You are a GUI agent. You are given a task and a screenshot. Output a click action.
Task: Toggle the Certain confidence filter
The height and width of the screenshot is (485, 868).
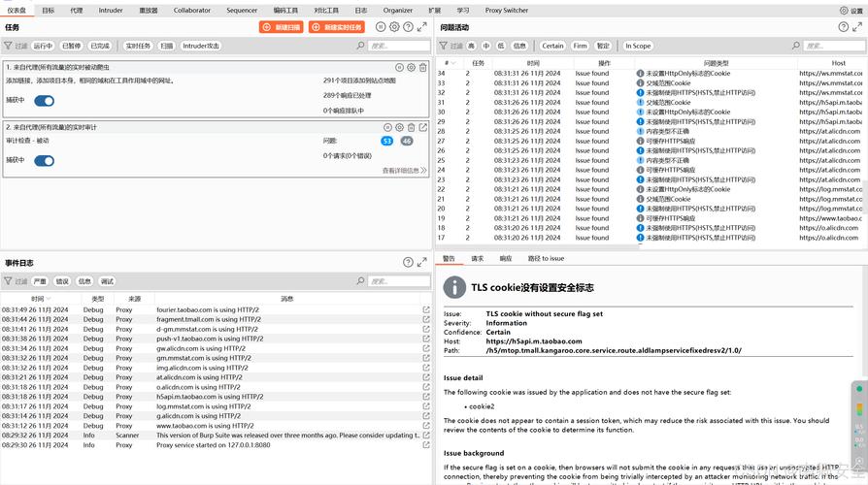pyautogui.click(x=552, y=46)
